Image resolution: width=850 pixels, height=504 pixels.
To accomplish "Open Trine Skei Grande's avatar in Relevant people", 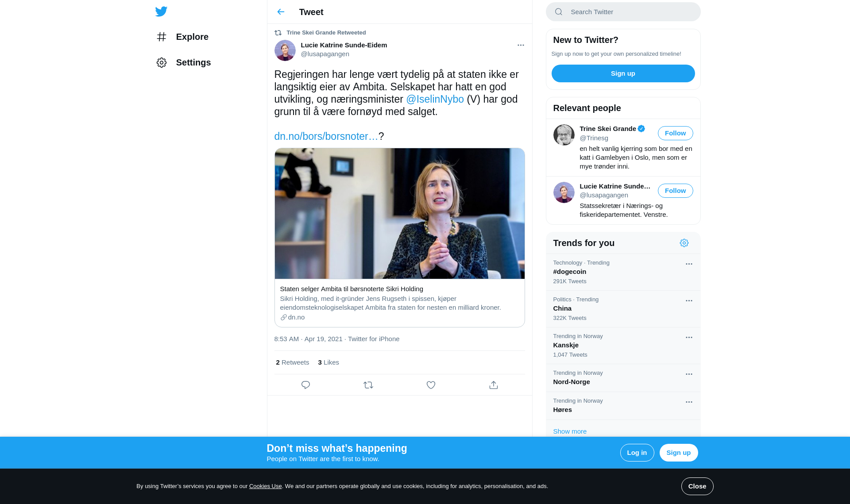I will pyautogui.click(x=564, y=135).
